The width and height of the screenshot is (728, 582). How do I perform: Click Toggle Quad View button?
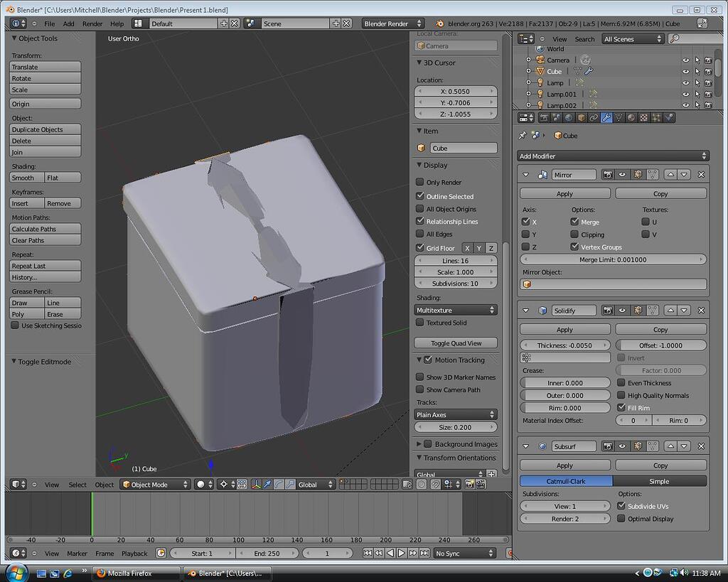point(456,343)
